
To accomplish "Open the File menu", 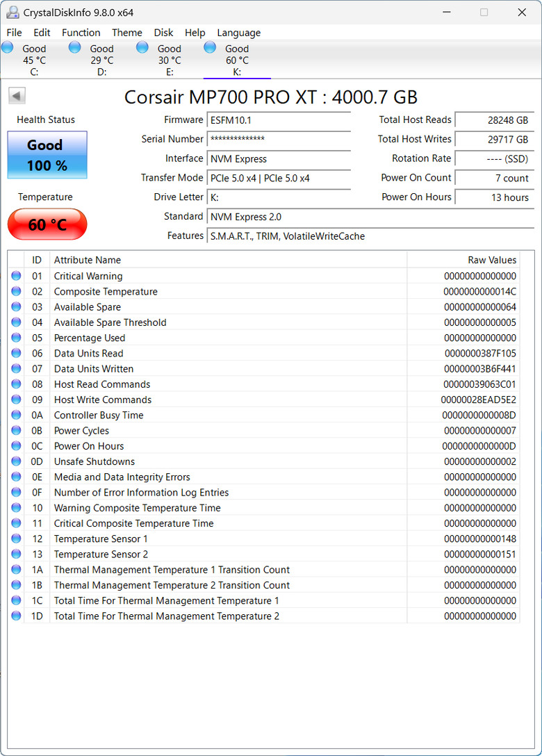I will point(14,32).
